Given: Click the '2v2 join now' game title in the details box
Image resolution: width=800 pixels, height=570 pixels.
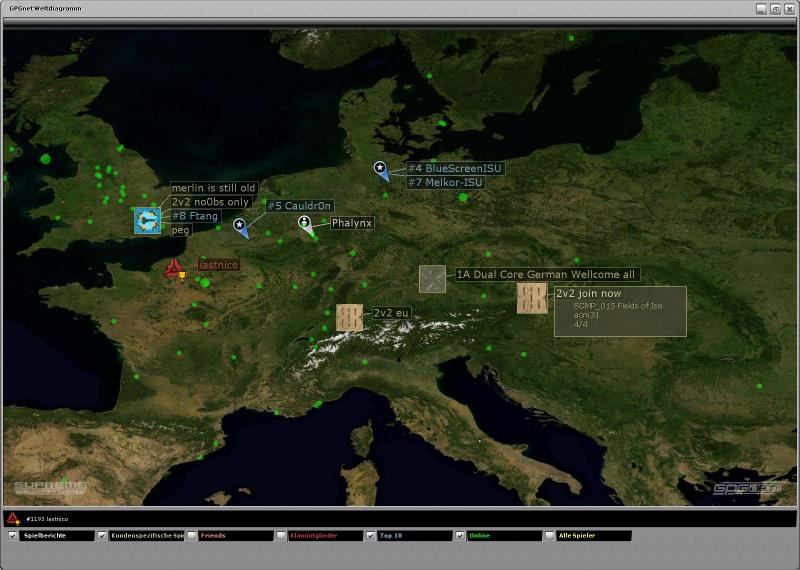Looking at the screenshot, I should click(589, 293).
